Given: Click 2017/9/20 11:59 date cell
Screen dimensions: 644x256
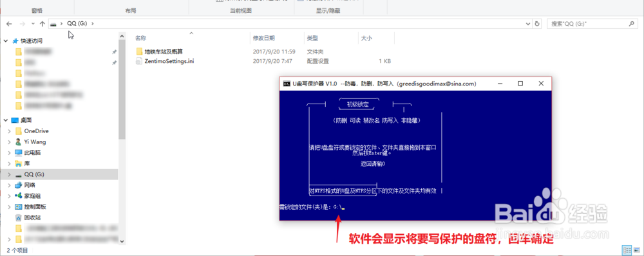Looking at the screenshot, I should pyautogui.click(x=274, y=51).
